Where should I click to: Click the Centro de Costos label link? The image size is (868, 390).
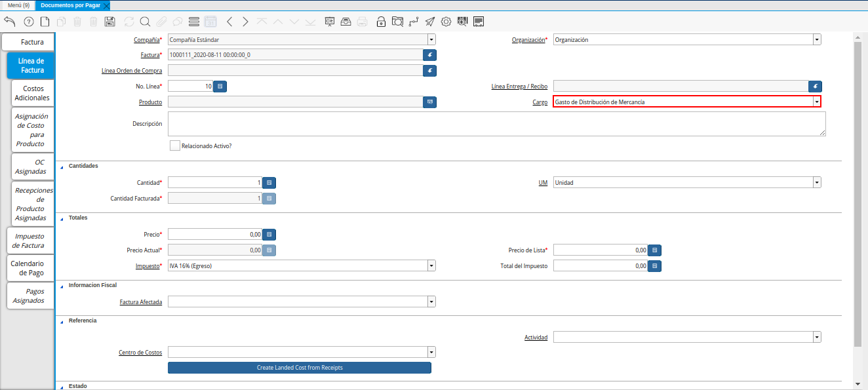pos(140,353)
